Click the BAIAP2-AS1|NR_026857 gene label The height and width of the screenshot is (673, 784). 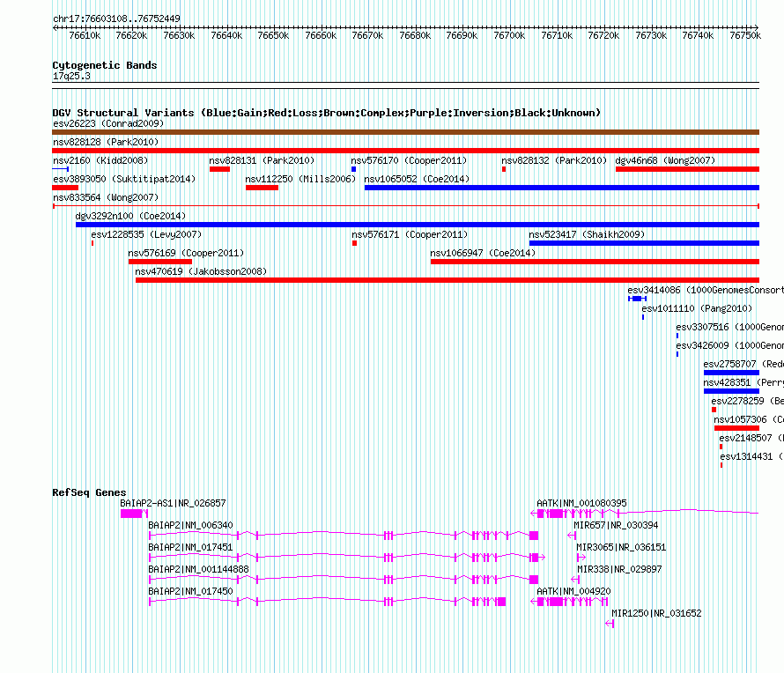(173, 503)
